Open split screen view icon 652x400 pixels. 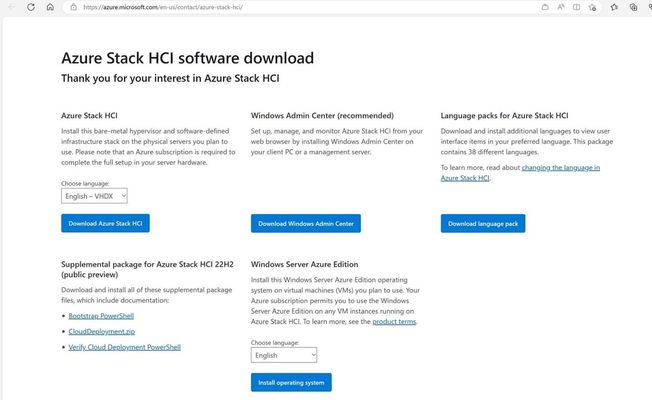(576, 7)
